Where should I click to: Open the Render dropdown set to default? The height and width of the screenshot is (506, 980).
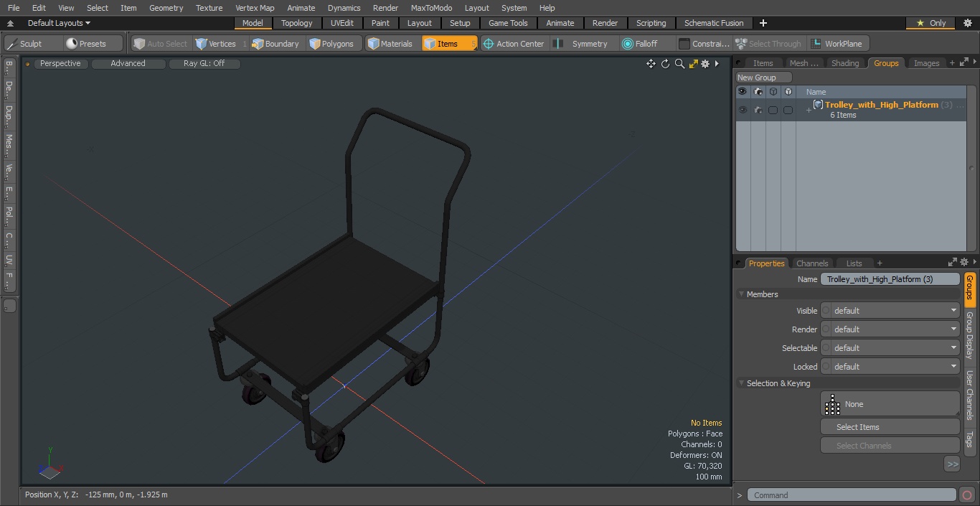895,329
